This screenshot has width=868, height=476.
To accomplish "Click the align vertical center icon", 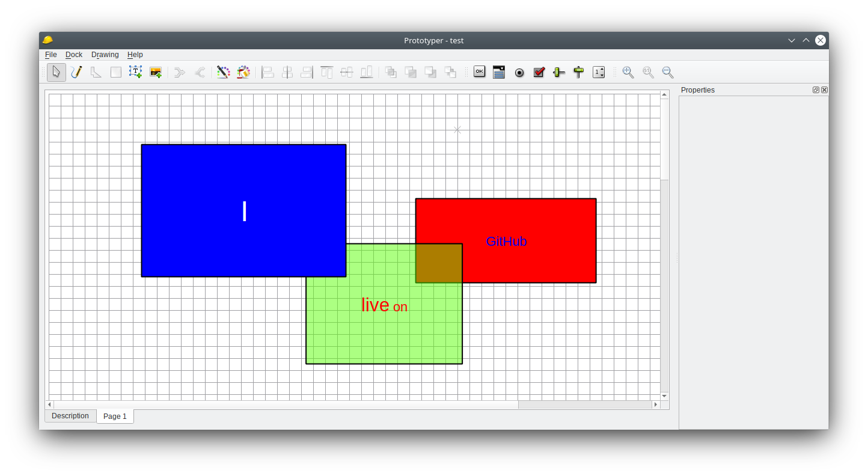I will [x=347, y=72].
